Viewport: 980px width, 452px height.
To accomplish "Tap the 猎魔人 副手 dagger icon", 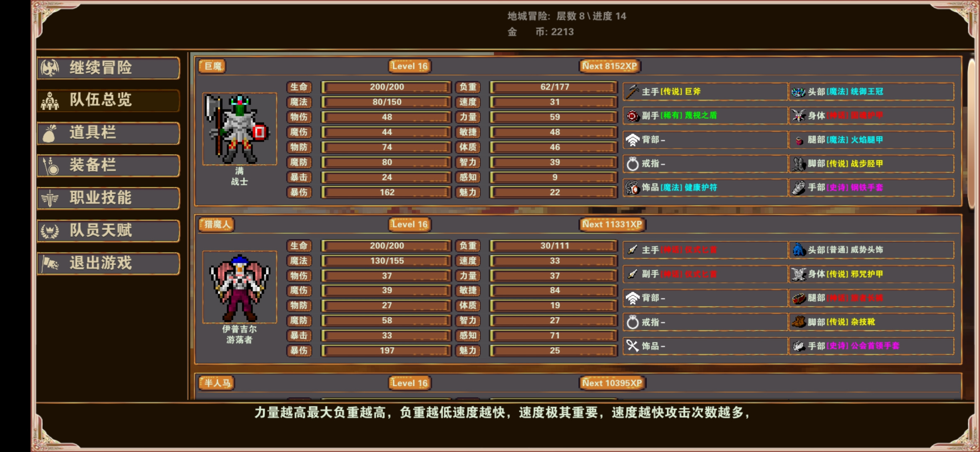I will (632, 274).
